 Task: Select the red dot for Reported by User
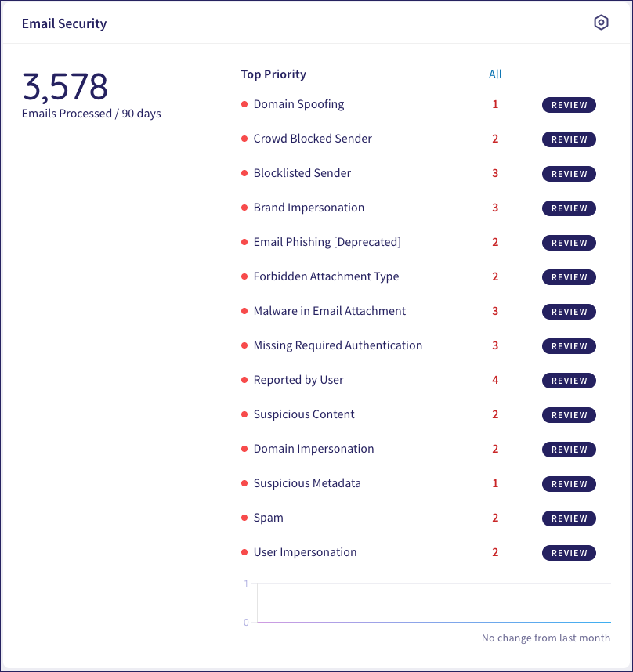244,380
